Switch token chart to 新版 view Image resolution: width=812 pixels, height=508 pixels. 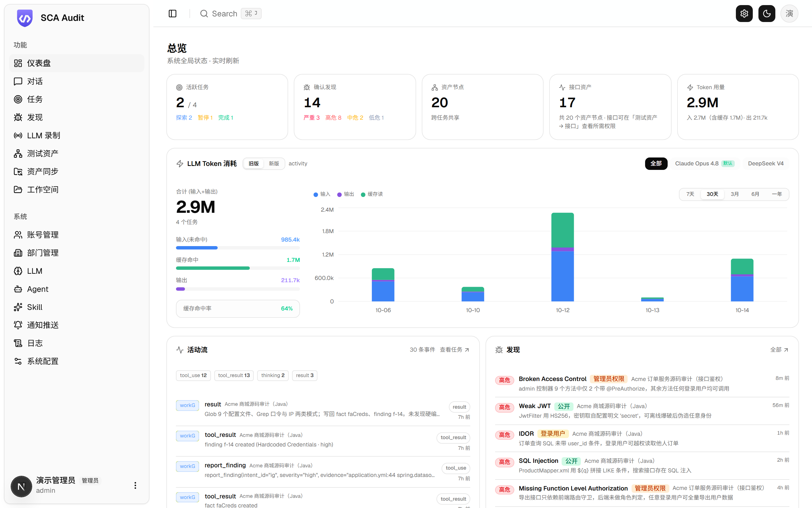274,164
